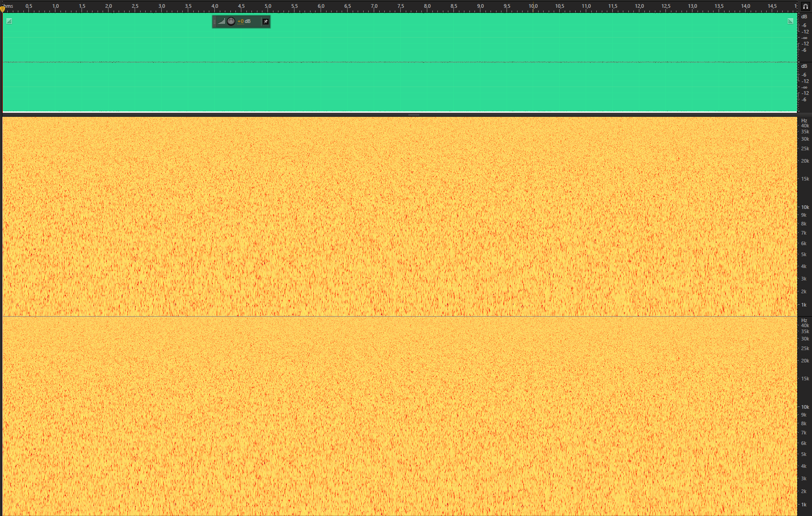Click the HUD volume knob
The width and height of the screenshot is (812, 516).
231,22
